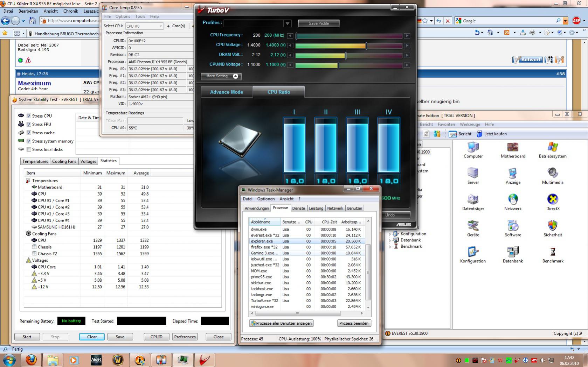Viewport: 588px width, 367px height.
Task: Click the Google search field in Firefox
Action: click(509, 21)
